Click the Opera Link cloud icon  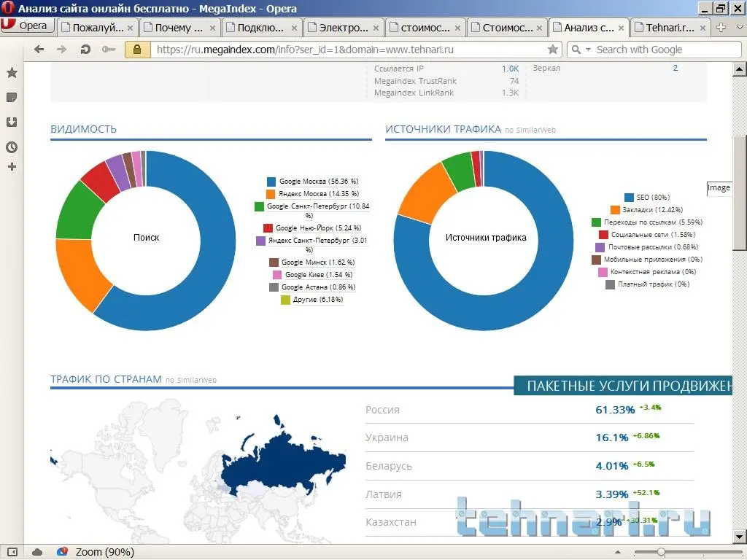point(36,552)
